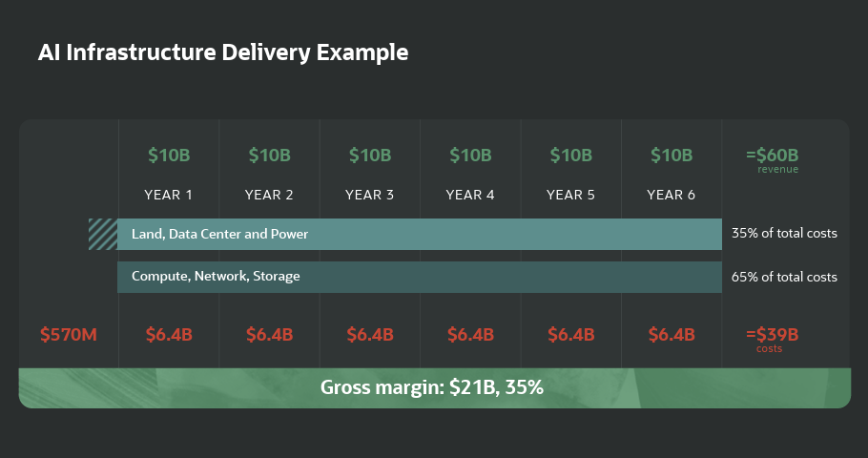Screen dimensions: 868x458
Task: Click the $10B value above YEAR 1
Action: 169,155
